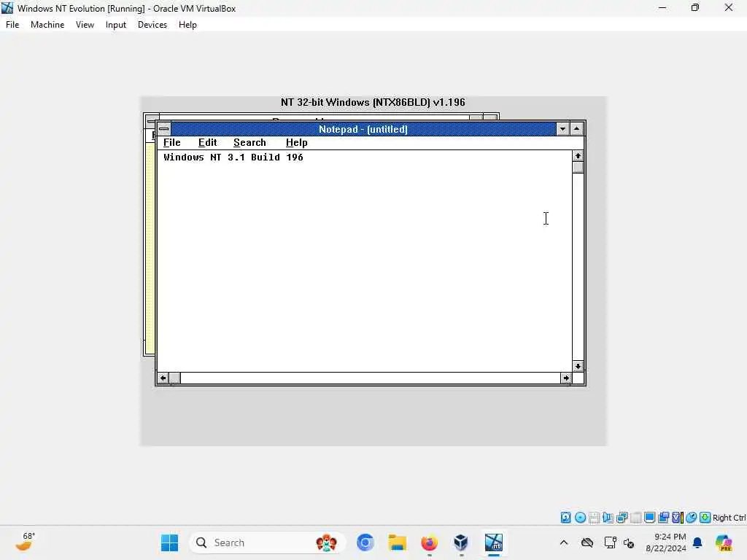Image resolution: width=747 pixels, height=560 pixels.
Task: Open the VirtualBox Input menu
Action: [x=116, y=25]
